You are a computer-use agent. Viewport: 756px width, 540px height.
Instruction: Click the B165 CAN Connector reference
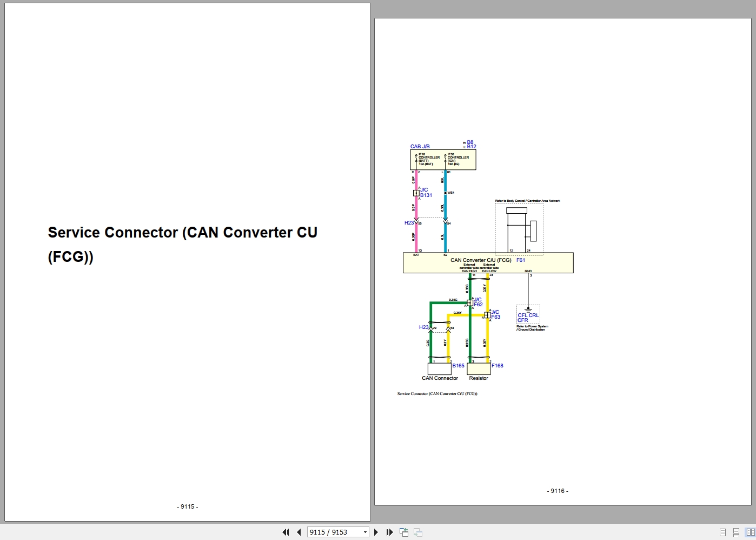tap(459, 366)
